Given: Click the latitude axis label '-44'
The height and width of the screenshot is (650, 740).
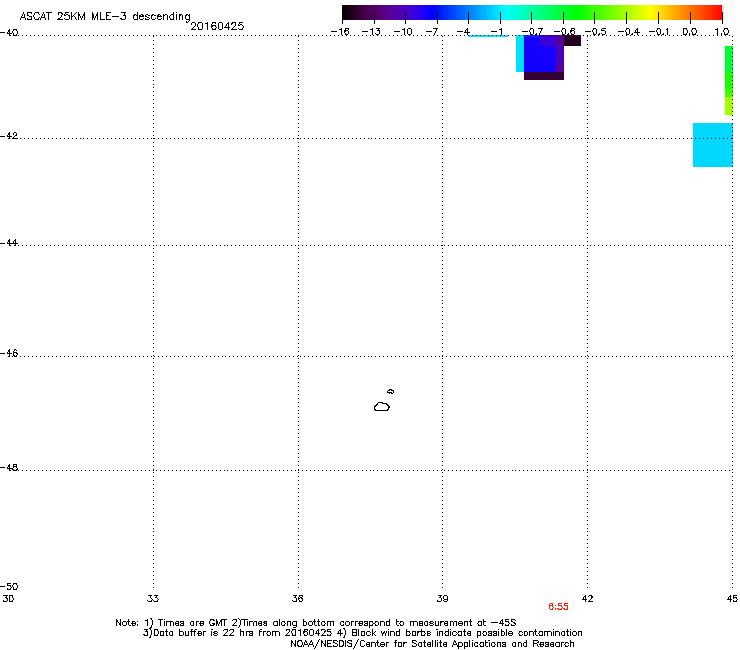Looking at the screenshot, I should click(x=9, y=243).
